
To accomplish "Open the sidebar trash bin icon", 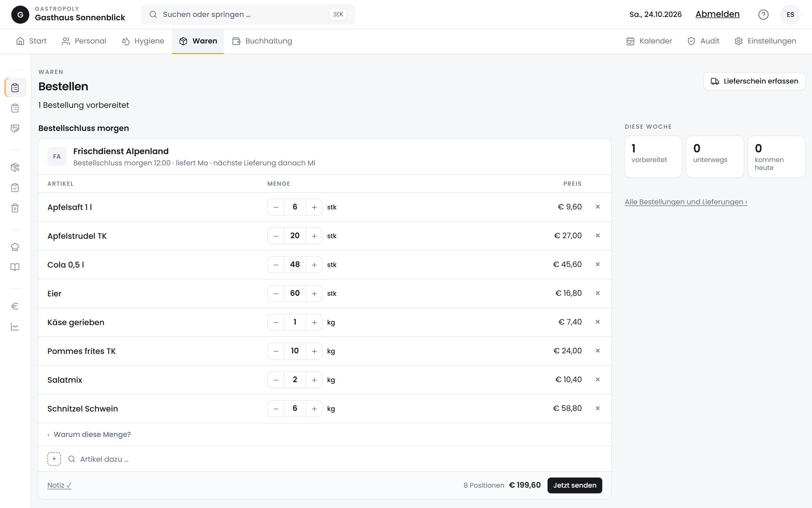I will [15, 208].
